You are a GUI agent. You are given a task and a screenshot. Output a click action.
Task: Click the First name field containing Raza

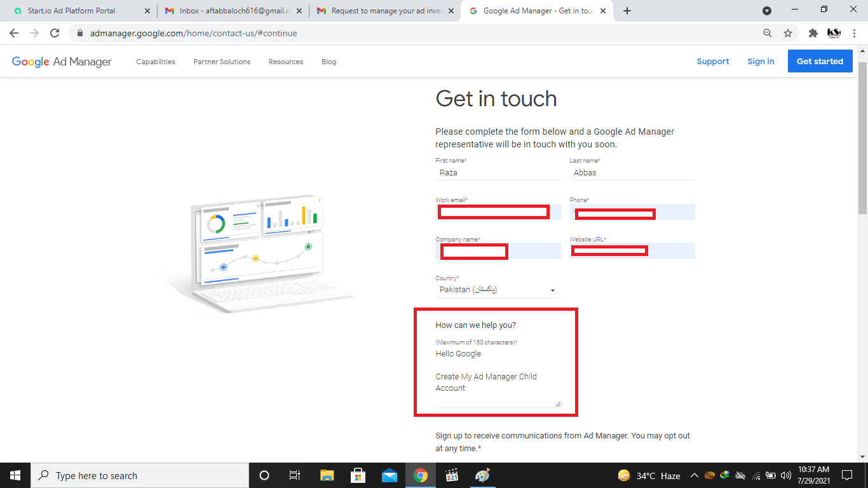(x=498, y=172)
